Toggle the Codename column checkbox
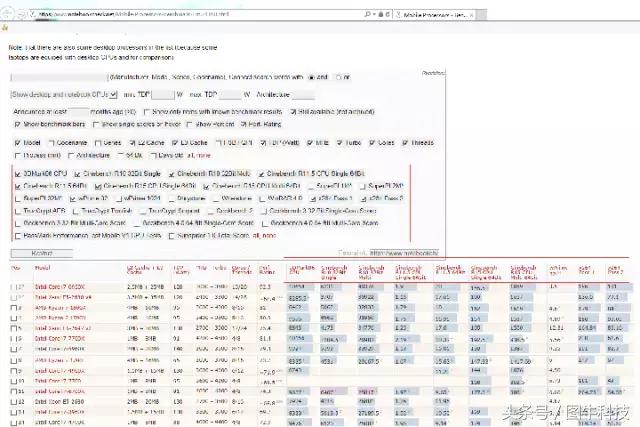640x427 pixels. 51,143
